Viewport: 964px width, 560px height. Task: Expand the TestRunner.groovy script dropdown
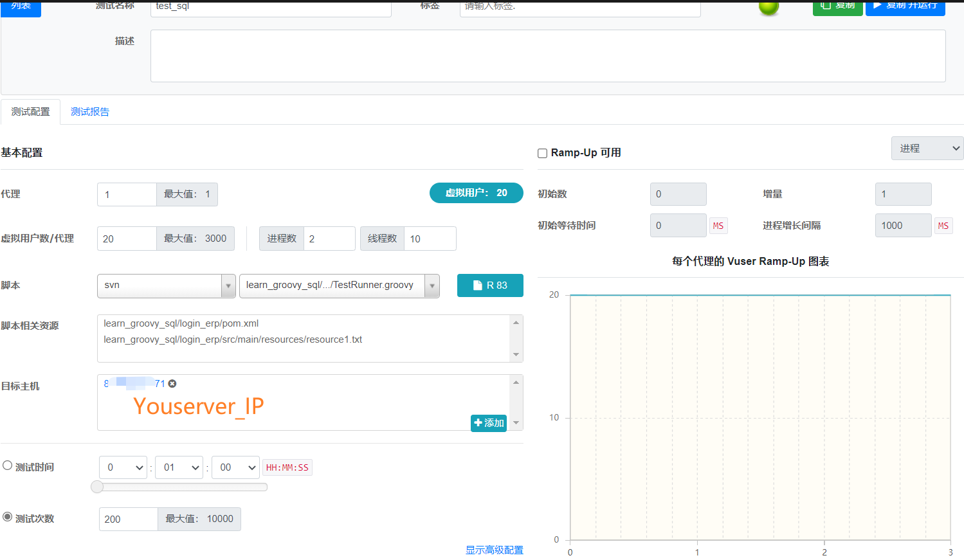[432, 285]
